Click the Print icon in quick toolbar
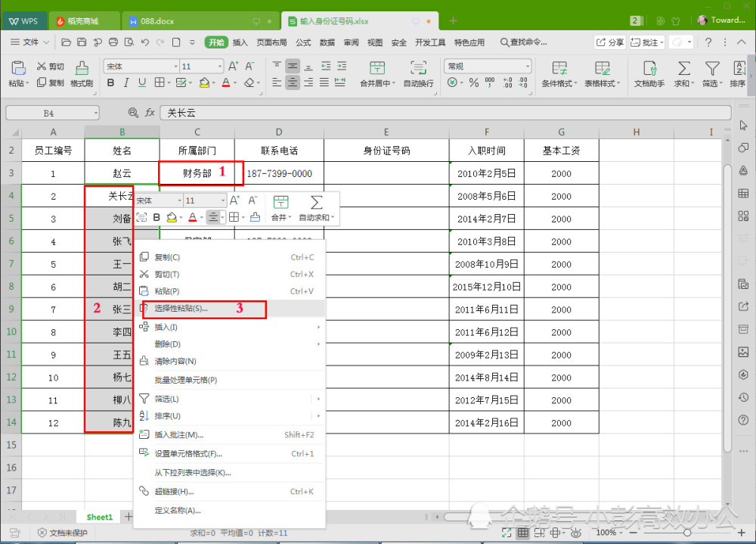The width and height of the screenshot is (756, 544). 113,42
